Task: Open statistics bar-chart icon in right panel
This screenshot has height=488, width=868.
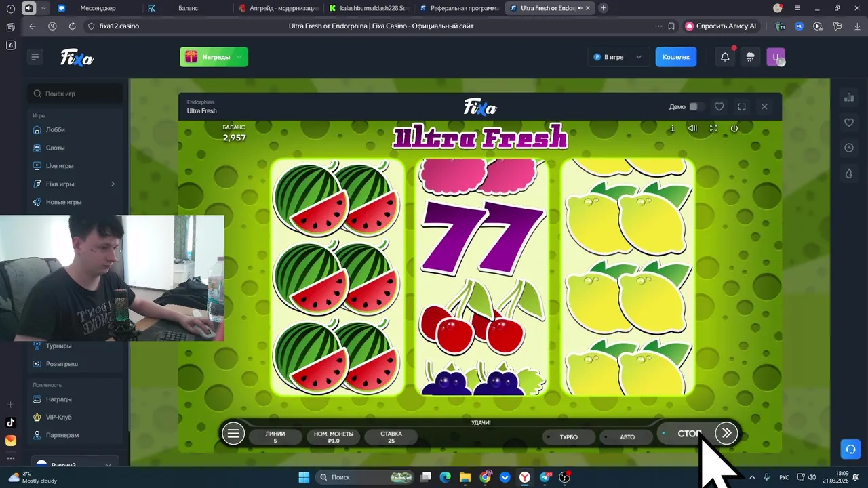Action: 849,98
